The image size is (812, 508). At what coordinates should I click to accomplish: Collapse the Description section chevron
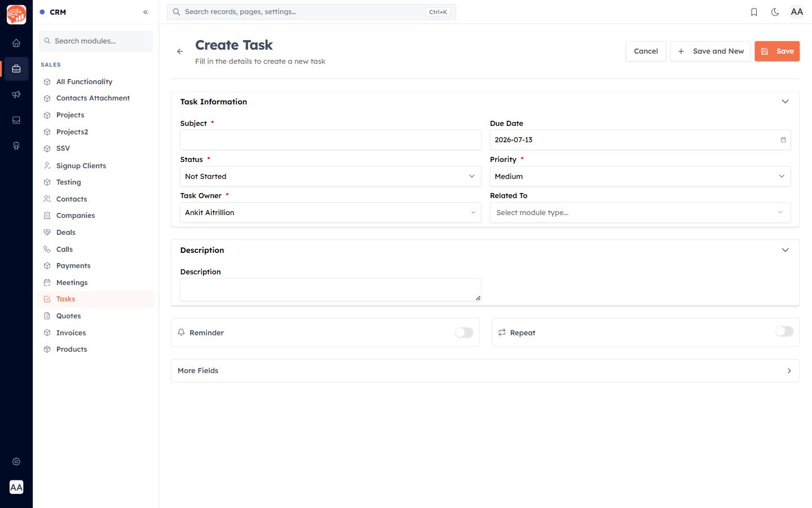click(x=785, y=250)
